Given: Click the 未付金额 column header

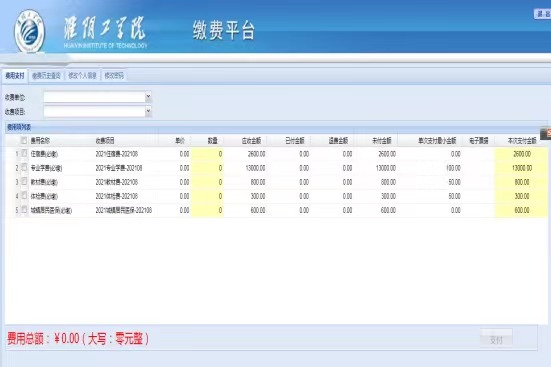Looking at the screenshot, I should pos(382,141).
